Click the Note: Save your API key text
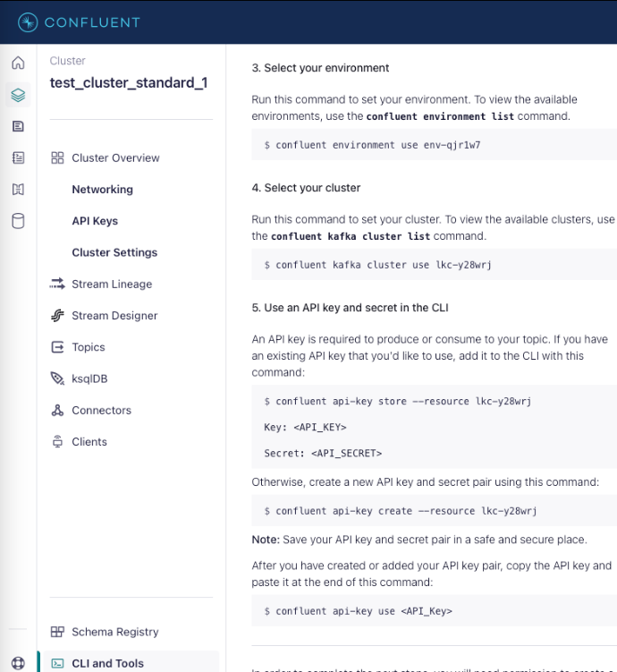Viewport: 617px width, 672px height. pos(419,540)
